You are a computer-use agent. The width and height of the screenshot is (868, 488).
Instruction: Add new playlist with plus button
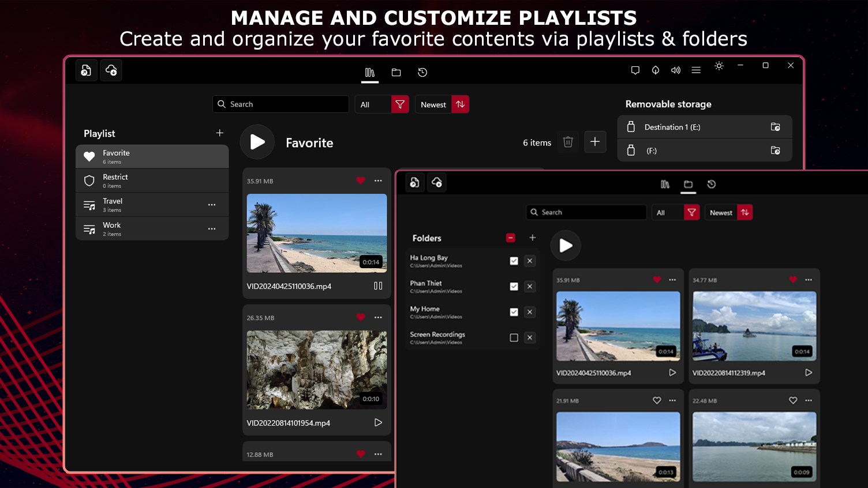(219, 133)
